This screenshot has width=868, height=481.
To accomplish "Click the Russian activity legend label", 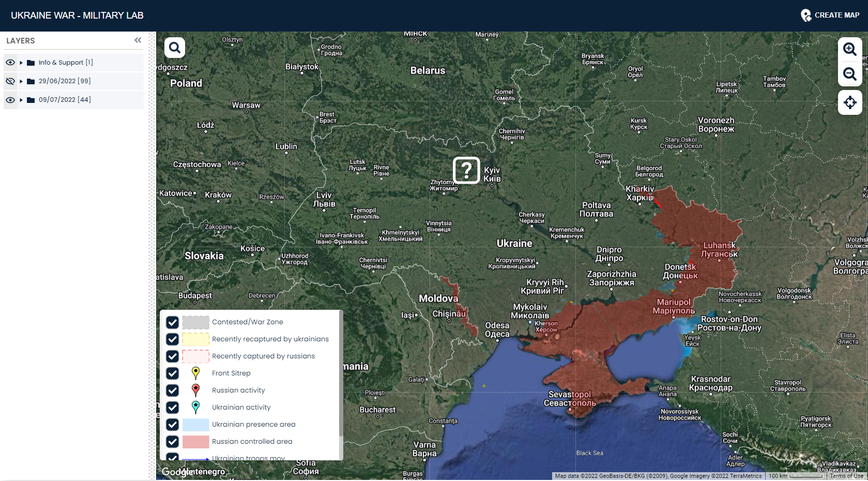I will pos(238,390).
